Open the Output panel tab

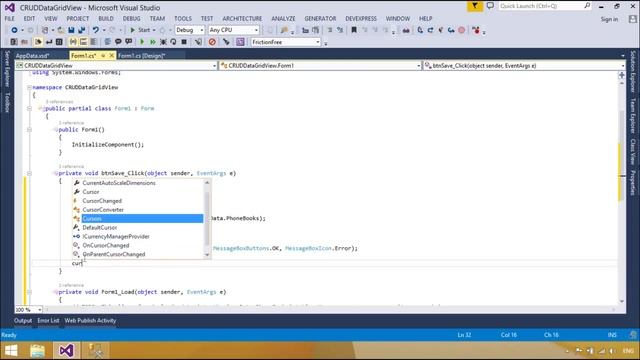[x=23, y=321]
